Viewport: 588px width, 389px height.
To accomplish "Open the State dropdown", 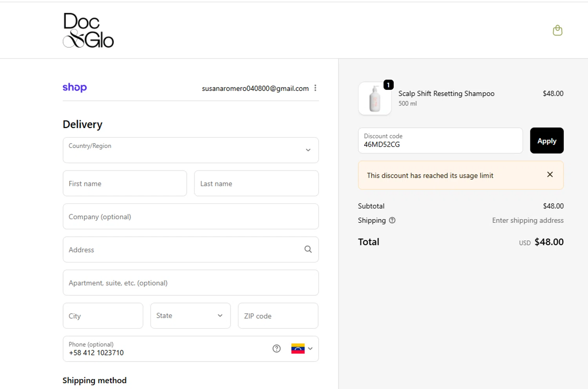I will click(190, 316).
